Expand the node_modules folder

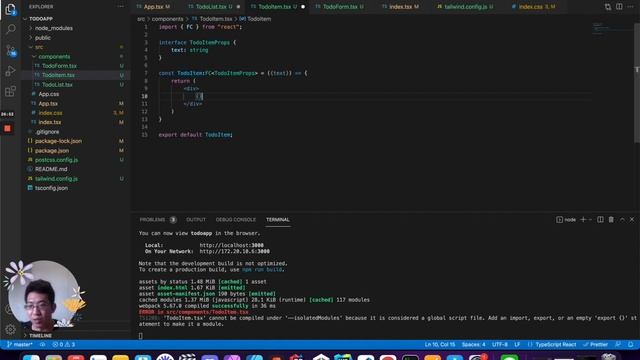(53, 28)
